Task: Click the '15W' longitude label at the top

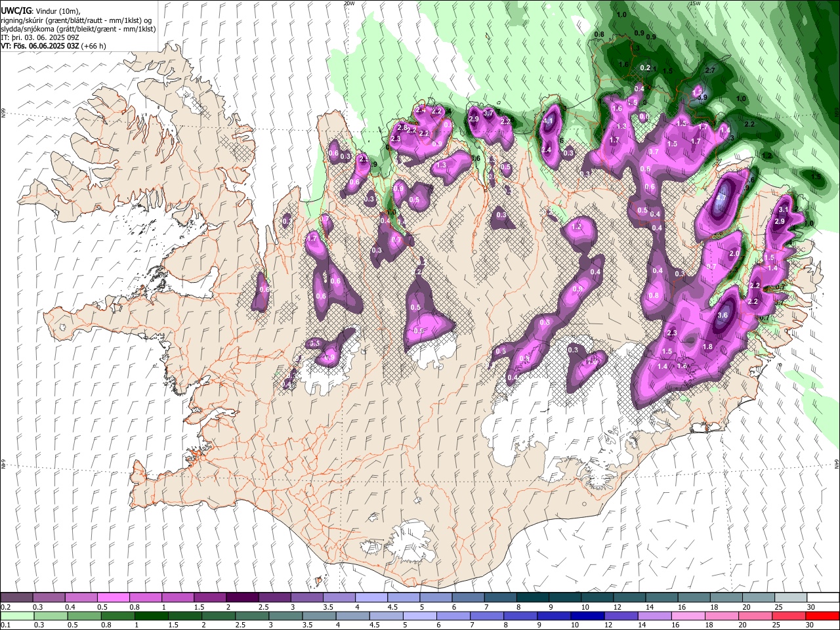Action: point(695,3)
